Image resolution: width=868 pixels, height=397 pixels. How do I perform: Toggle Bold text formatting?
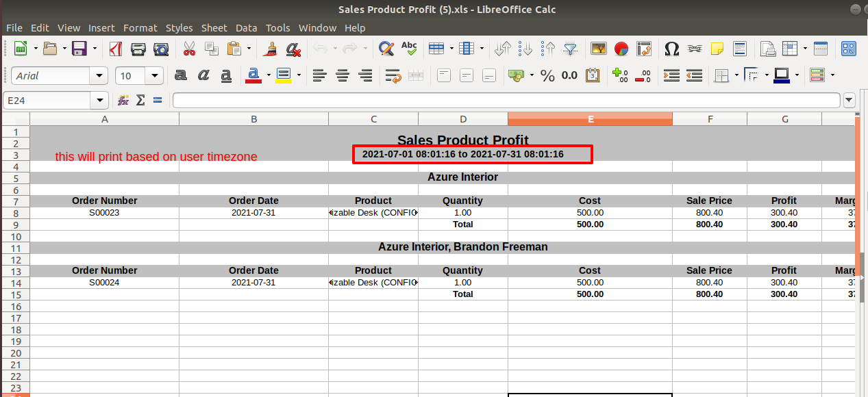point(181,75)
